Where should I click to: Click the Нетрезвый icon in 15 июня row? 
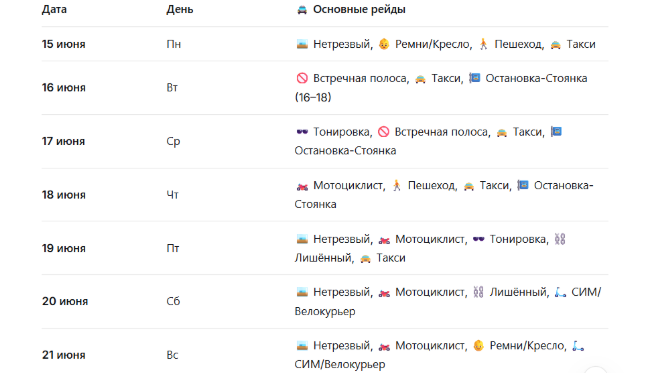click(302, 44)
